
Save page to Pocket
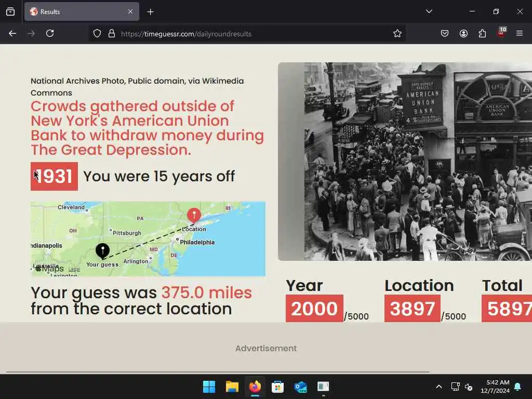tap(445, 33)
